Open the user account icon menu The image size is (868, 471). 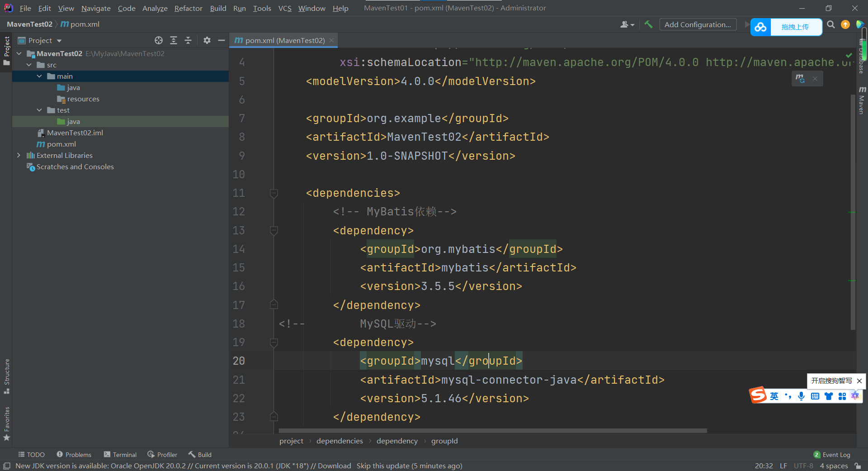[x=627, y=24]
